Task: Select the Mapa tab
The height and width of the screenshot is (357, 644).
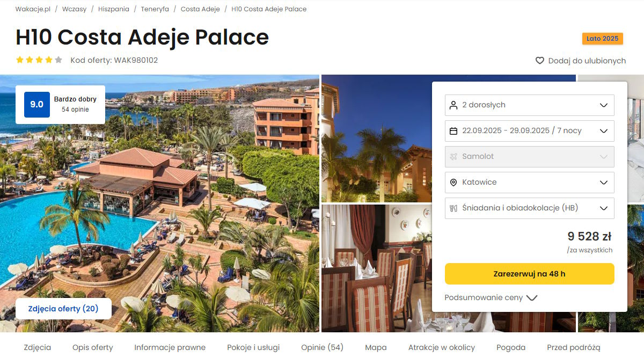Action: [376, 347]
